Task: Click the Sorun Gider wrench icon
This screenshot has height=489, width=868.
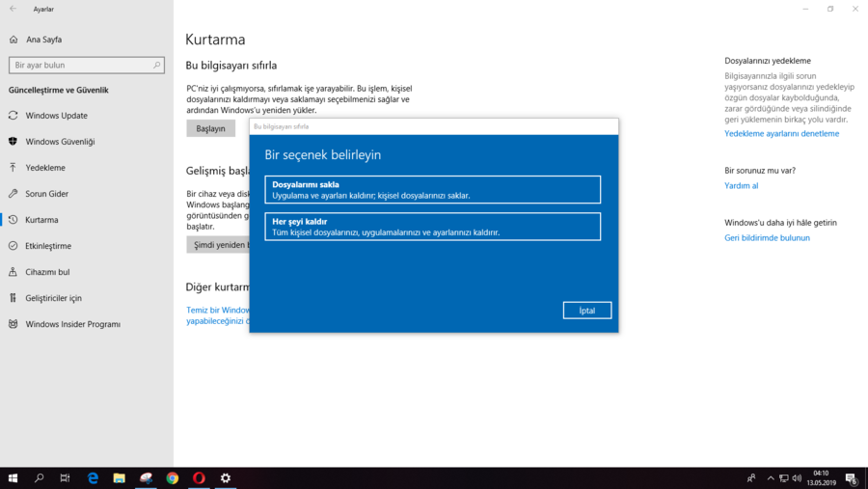Action: coord(14,193)
